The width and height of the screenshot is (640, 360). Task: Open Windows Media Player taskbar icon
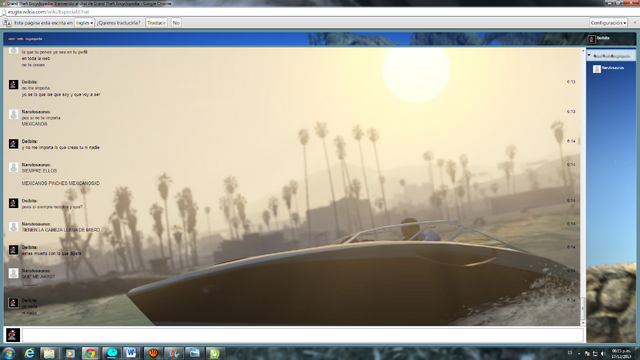pyautogui.click(x=70, y=353)
